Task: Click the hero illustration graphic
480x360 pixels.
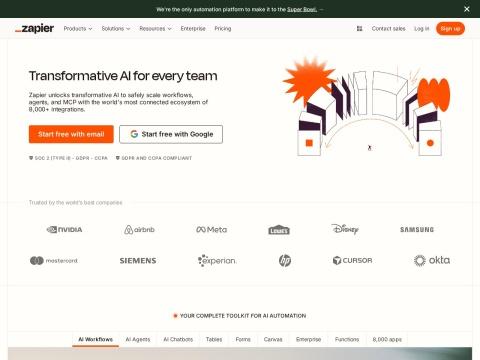Action: [x=367, y=107]
